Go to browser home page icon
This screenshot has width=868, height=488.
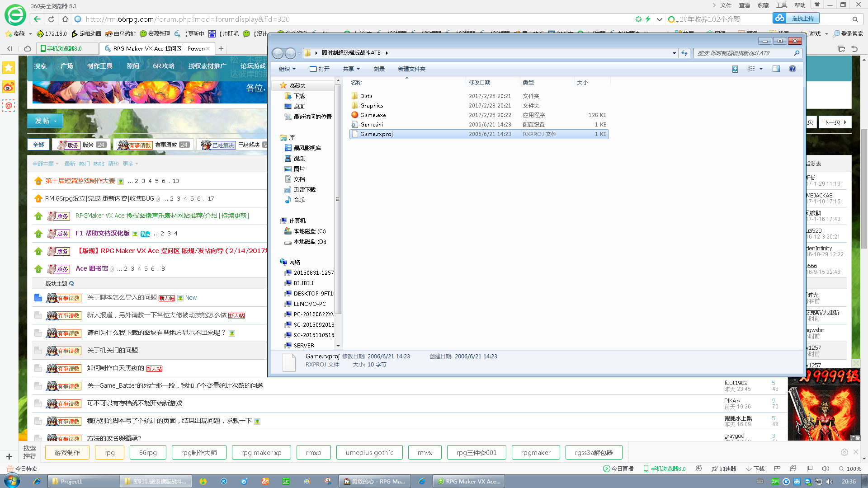[x=65, y=19]
